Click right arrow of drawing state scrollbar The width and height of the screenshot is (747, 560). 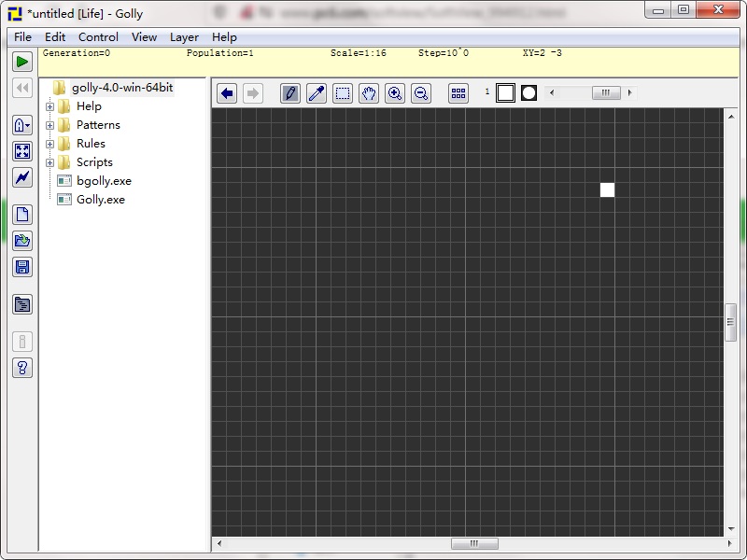click(x=629, y=92)
